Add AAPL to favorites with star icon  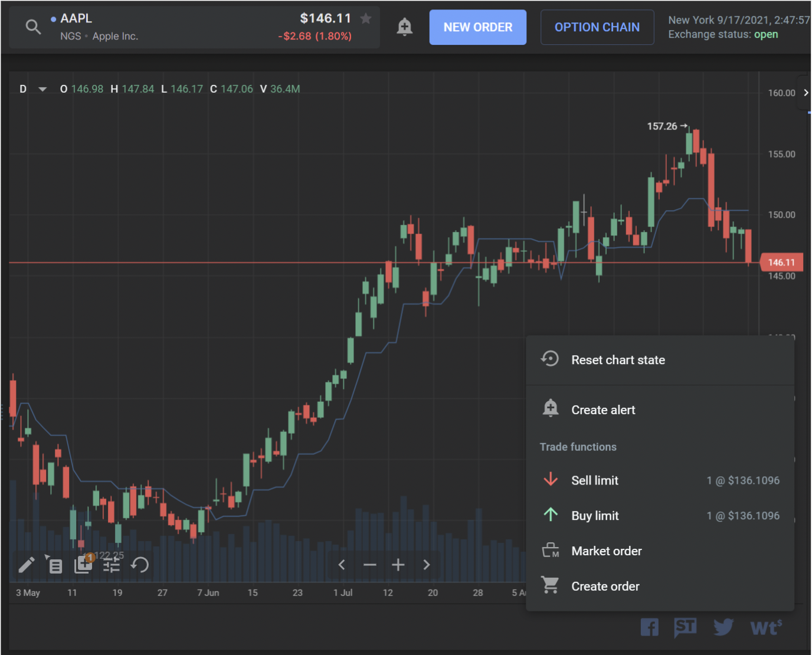366,19
